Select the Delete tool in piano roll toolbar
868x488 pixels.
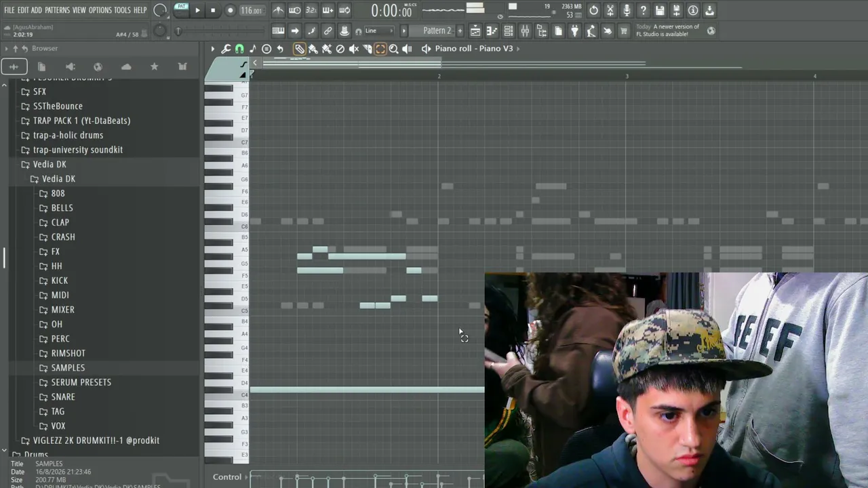point(340,49)
